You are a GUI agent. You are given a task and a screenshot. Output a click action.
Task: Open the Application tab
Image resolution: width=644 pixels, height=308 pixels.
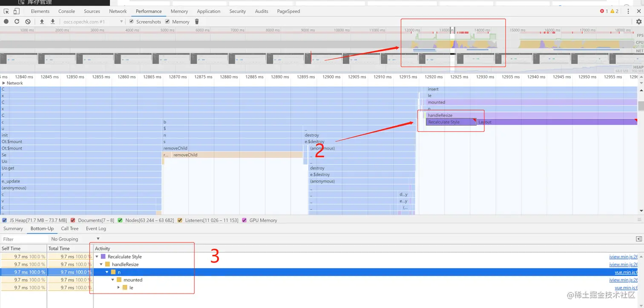click(209, 11)
